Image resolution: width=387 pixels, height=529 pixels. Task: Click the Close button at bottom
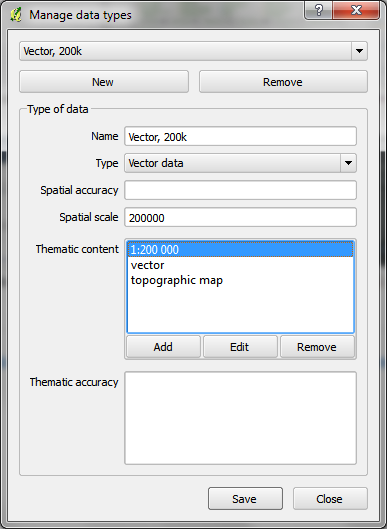coord(330,499)
